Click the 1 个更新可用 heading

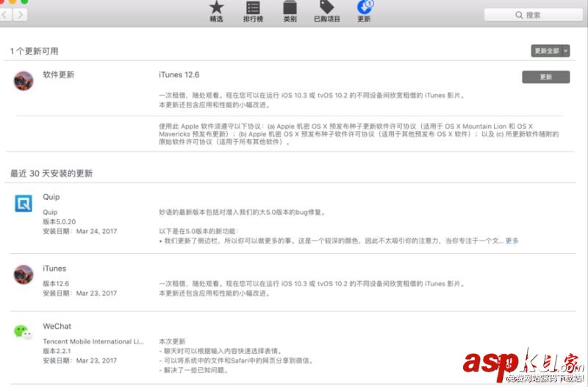pyautogui.click(x=34, y=51)
